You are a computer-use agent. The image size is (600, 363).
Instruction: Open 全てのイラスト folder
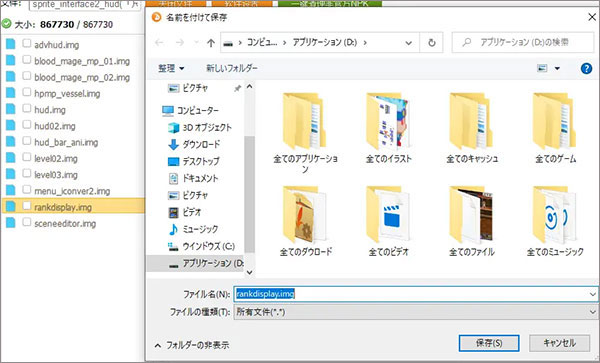(388, 129)
